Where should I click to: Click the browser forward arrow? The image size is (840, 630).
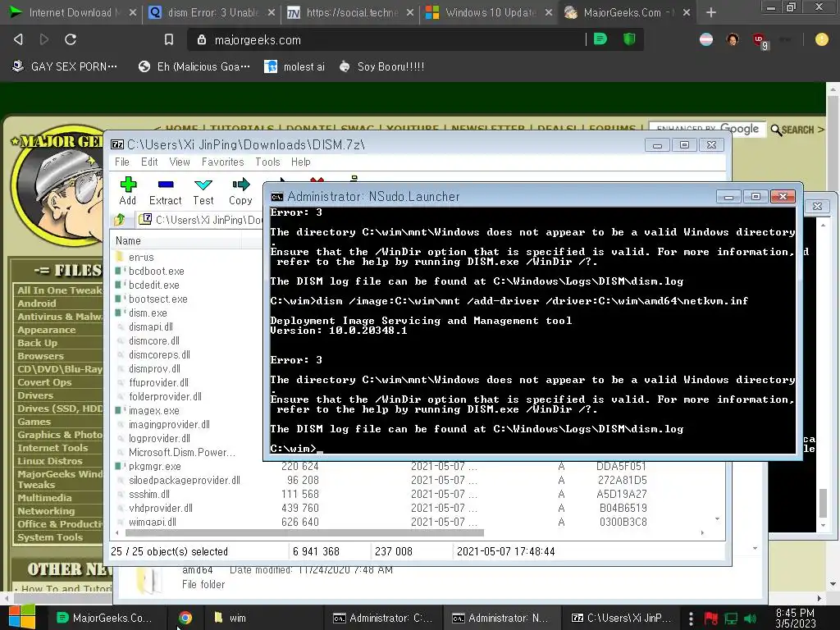(x=44, y=39)
